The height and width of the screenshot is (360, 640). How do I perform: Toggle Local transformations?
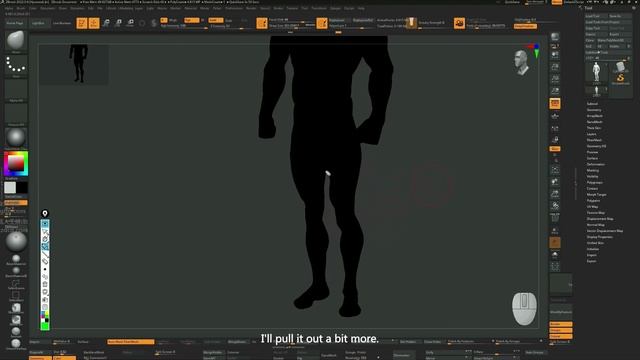(555, 129)
